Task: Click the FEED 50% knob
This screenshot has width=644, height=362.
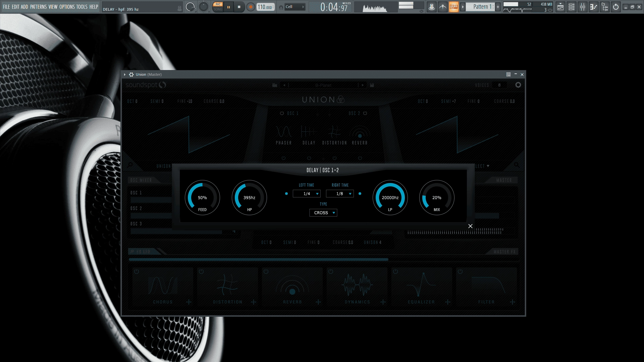Action: click(x=202, y=198)
